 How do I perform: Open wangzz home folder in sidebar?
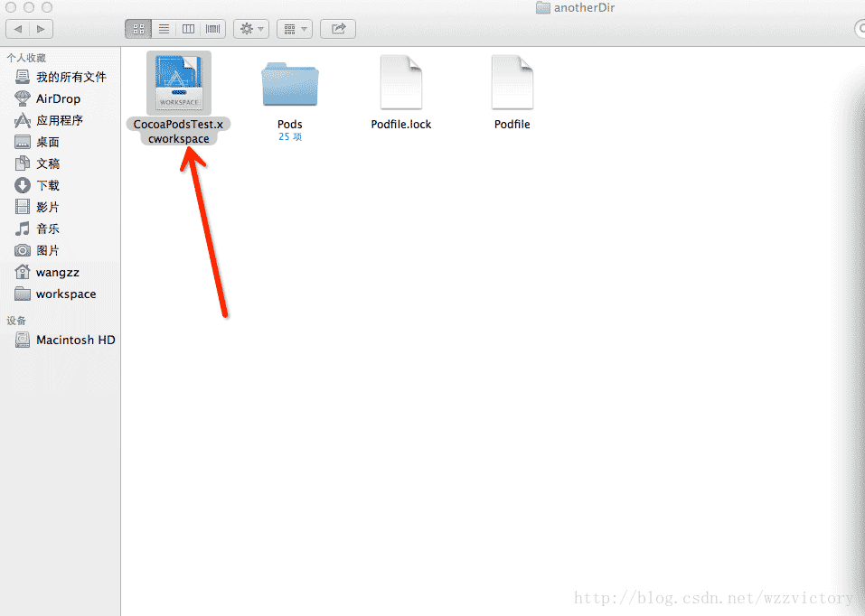tap(61, 272)
